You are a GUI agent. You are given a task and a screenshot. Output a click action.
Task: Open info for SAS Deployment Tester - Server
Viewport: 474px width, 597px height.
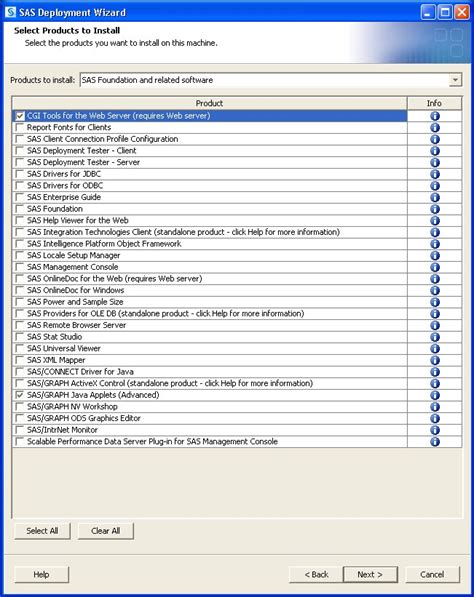click(x=435, y=162)
